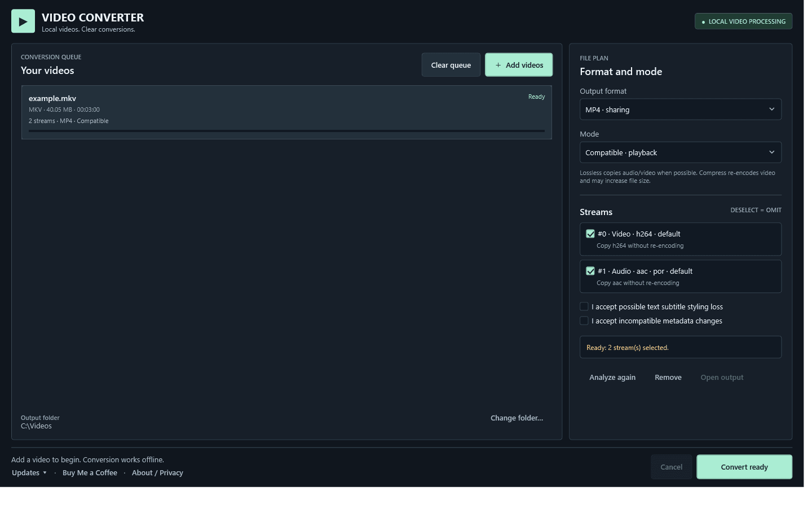
Task: Click the 'Format and mode' heading
Action: click(x=621, y=72)
